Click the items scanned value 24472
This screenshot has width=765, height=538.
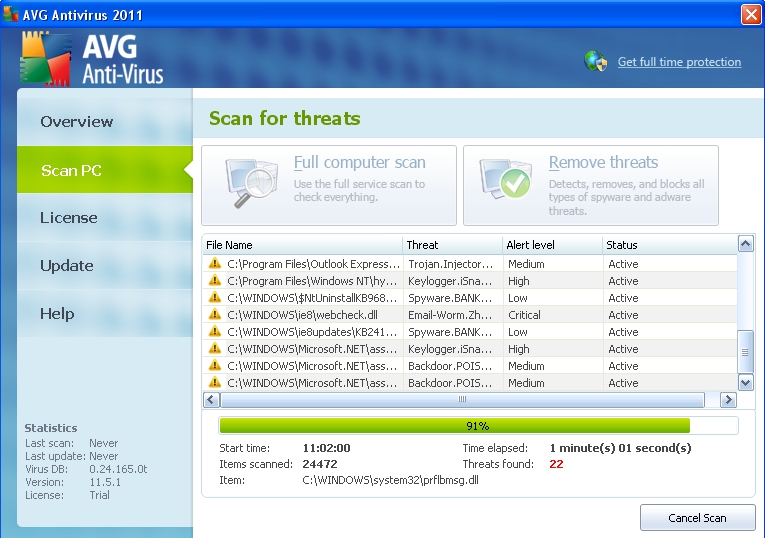[x=320, y=464]
